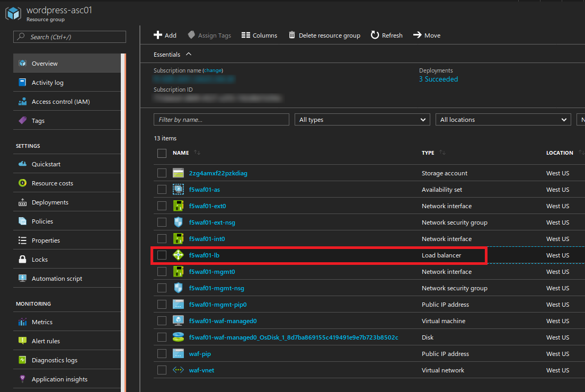The image size is (585, 392).
Task: Click the virtual machine icon for f5waf01-waf-managed0
Action: [179, 321]
